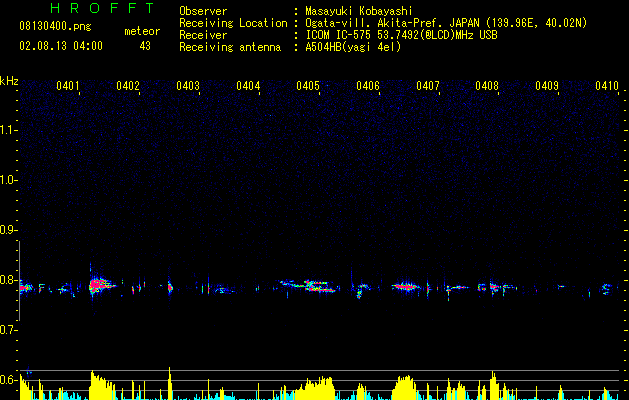Screen dimensions: 629x400
Task: Click the meteor count value 43
Action: (x=145, y=46)
